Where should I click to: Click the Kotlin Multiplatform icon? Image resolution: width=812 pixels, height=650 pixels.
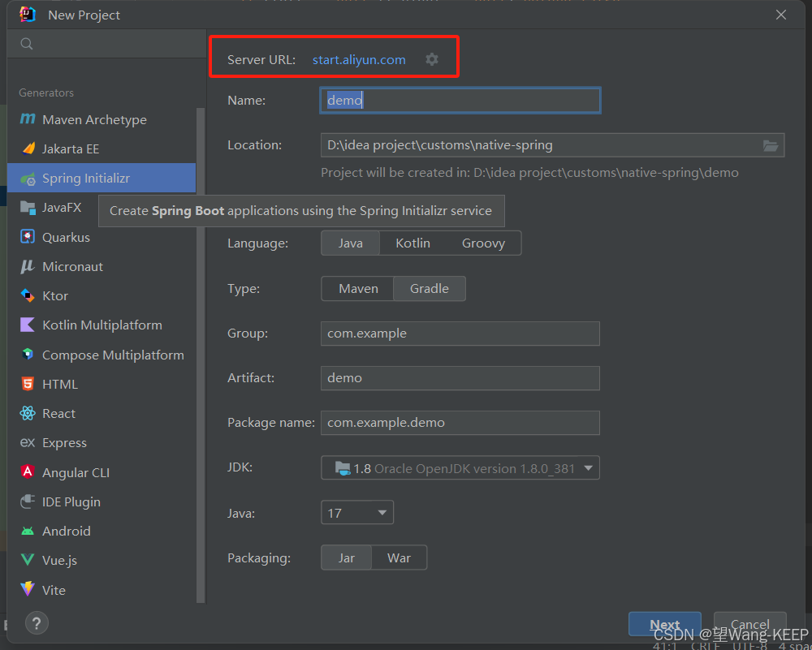pyautogui.click(x=28, y=325)
